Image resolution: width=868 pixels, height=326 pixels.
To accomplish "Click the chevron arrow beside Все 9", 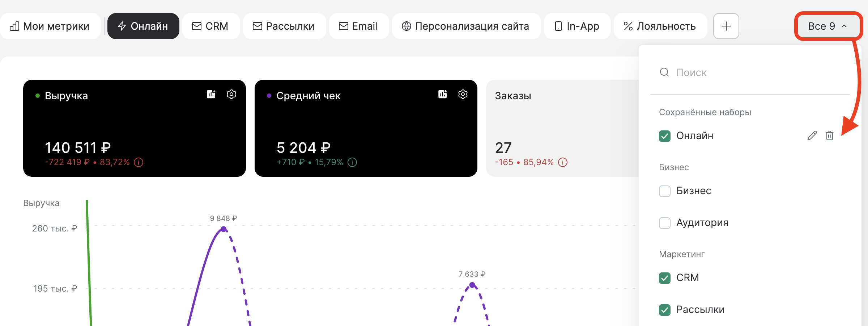I will pos(844,26).
